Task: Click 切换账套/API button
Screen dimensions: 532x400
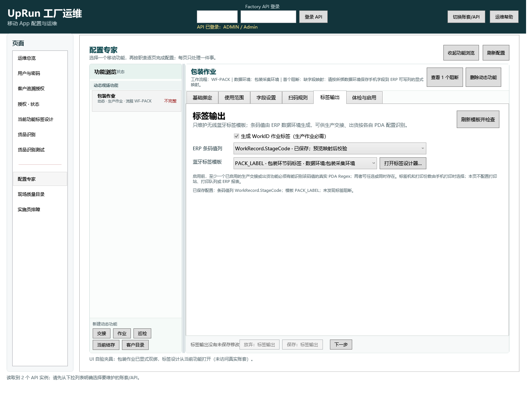Action: tap(466, 17)
